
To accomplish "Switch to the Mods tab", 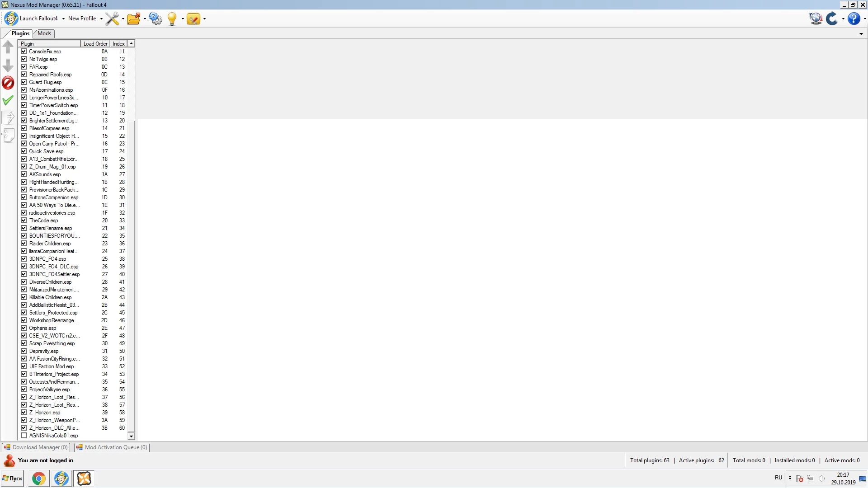I will point(44,33).
